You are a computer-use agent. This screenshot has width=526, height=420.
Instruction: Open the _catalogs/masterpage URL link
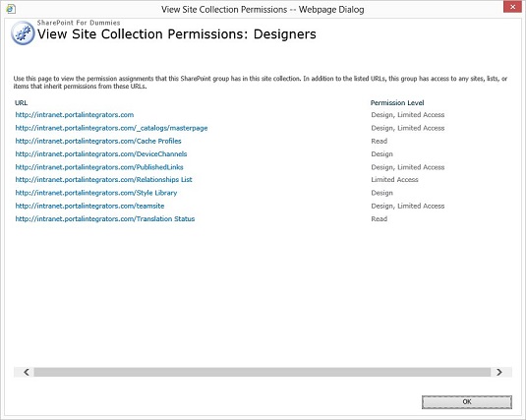pos(111,128)
